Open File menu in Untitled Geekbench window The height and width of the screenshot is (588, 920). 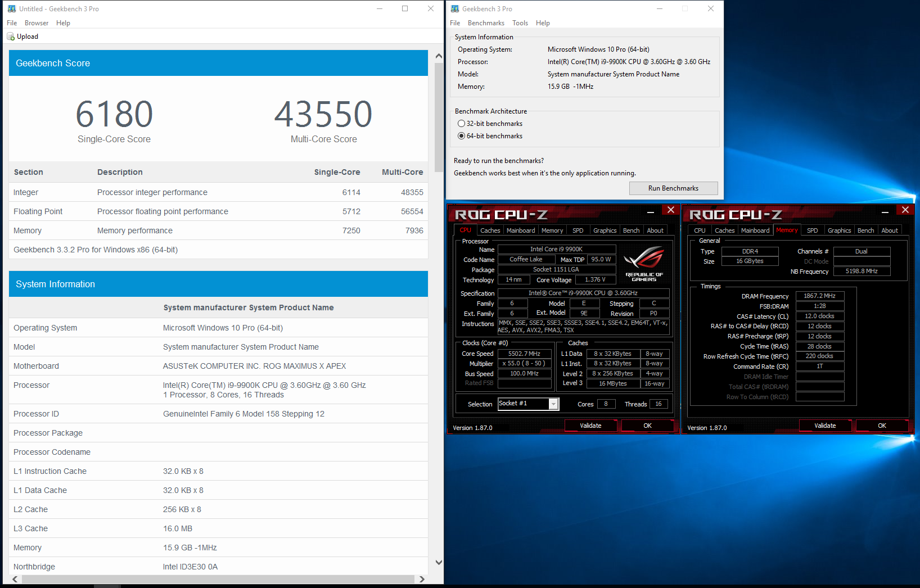(x=12, y=23)
